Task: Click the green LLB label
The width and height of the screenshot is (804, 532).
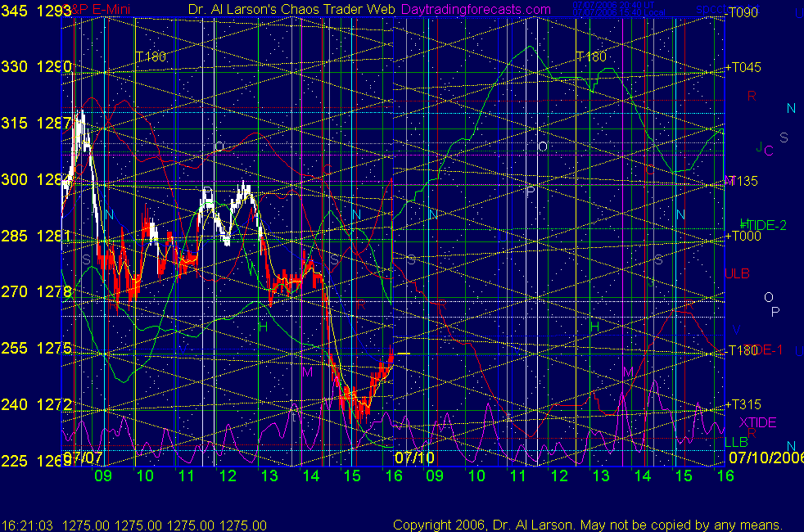Action: point(736,442)
